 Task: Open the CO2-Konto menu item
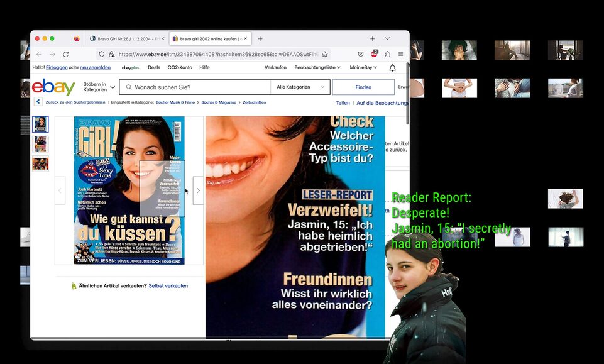point(180,67)
